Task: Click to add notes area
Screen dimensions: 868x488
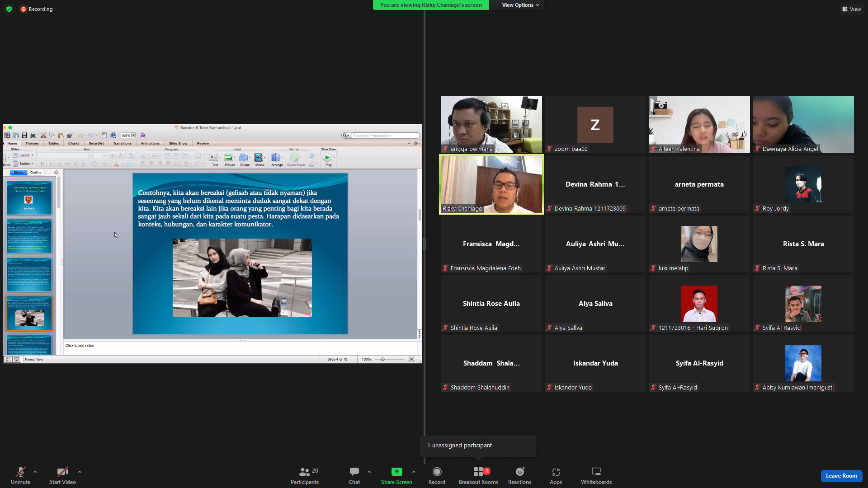Action: [x=241, y=348]
